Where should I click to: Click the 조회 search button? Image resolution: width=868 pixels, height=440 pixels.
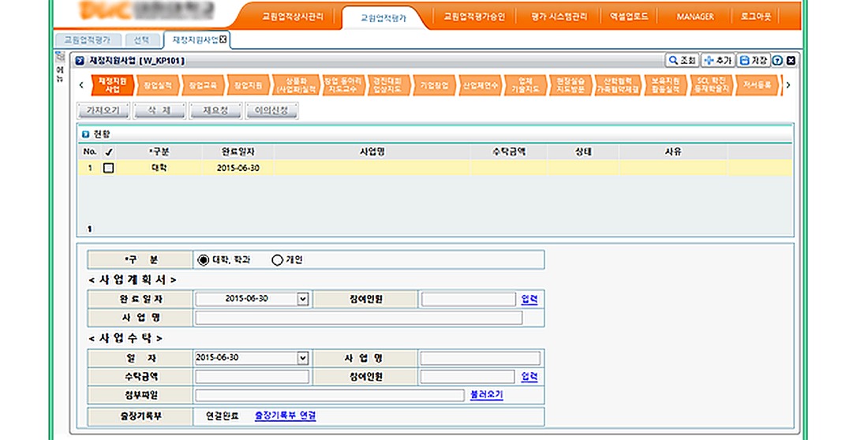coord(682,61)
